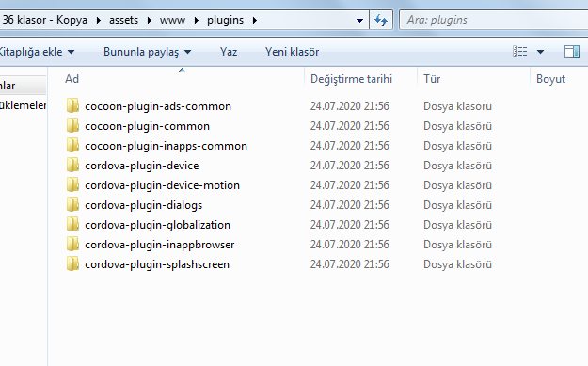Select the cordova-plugin-inappbrowser folder name
The image size is (588, 366).
[159, 245]
